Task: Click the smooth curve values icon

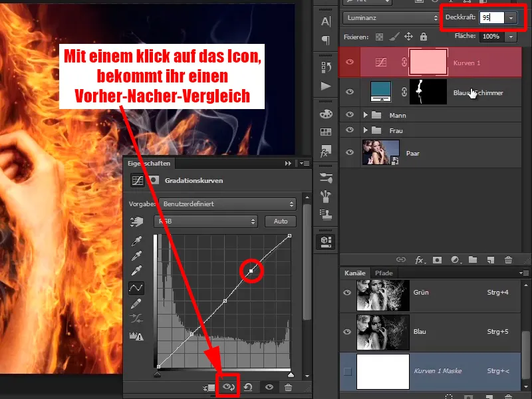Action: coord(136,319)
